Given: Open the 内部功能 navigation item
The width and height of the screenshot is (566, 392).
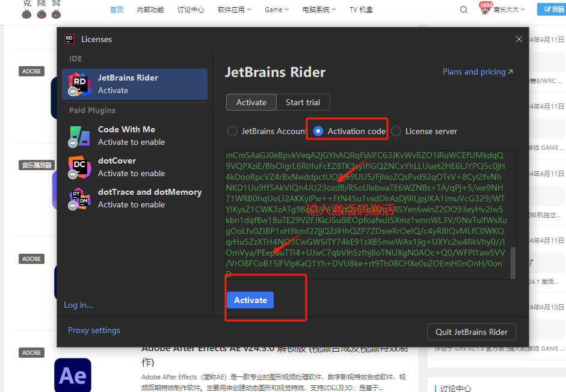Looking at the screenshot, I should [x=150, y=10].
